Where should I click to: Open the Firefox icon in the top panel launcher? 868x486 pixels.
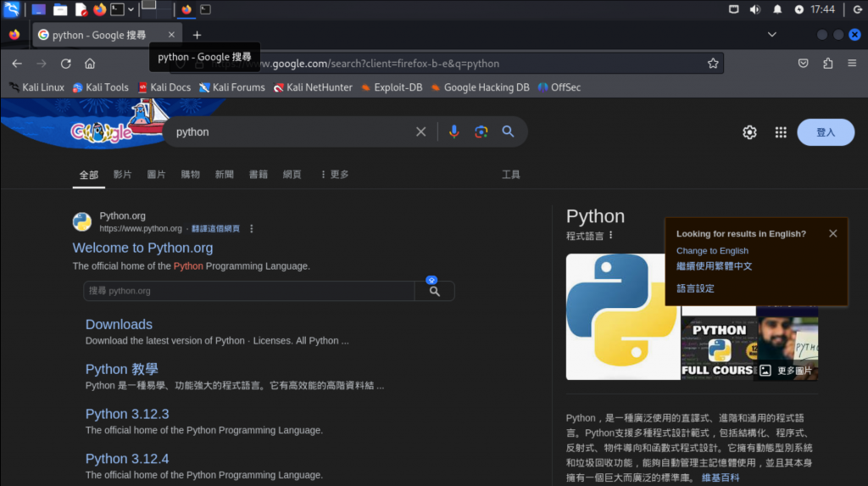tap(100, 9)
